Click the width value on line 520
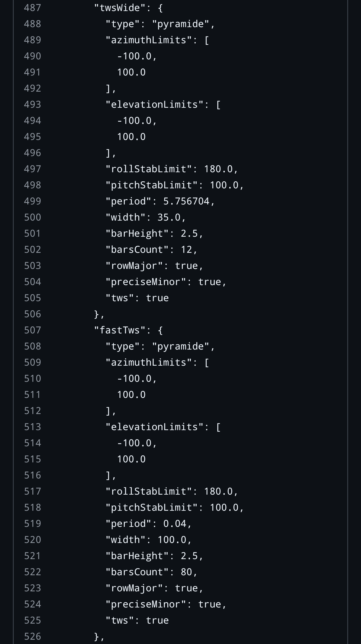The image size is (361, 644). pyautogui.click(x=172, y=540)
